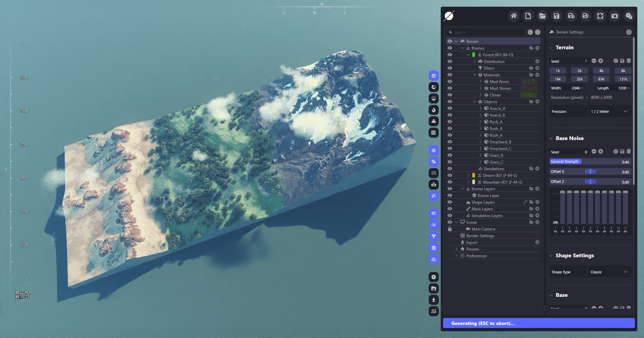Save the project with the floppy disk icon
This screenshot has height=338, width=644.
pyautogui.click(x=557, y=16)
